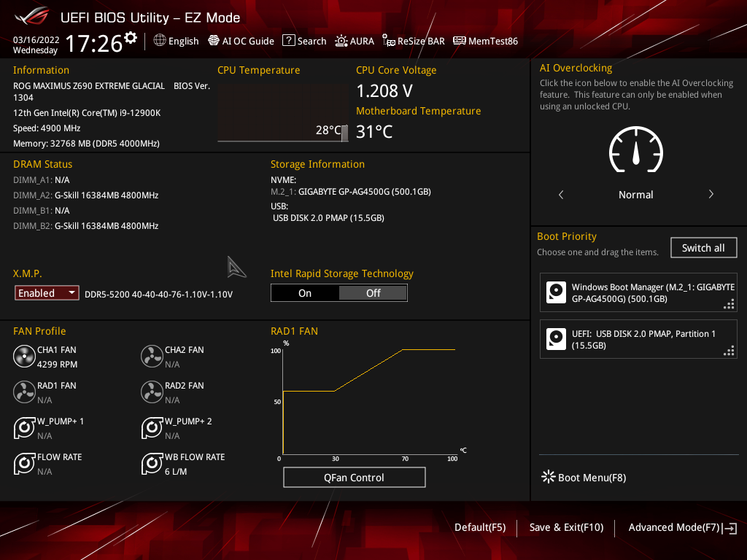Screen dimensions: 747x560
Task: Click the CPU temperature bar indicator
Action: pos(345,133)
